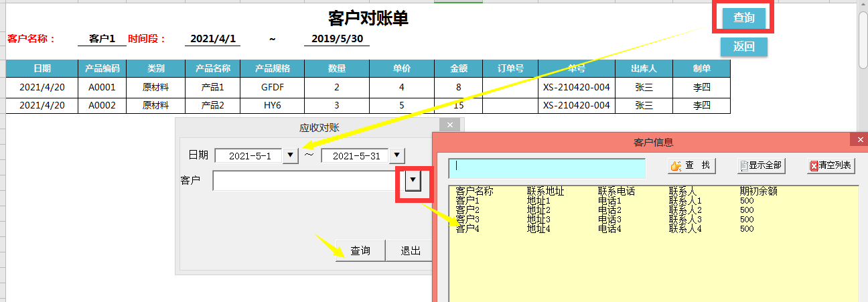This screenshot has width=868, height=302.
Task: Click the end date cell 2019/5/30
Action: coord(337,39)
